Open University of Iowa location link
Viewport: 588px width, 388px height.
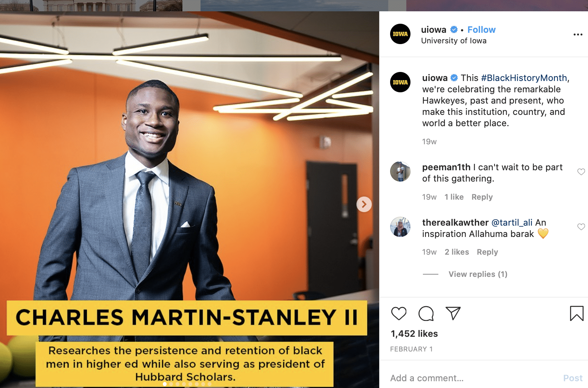point(454,41)
